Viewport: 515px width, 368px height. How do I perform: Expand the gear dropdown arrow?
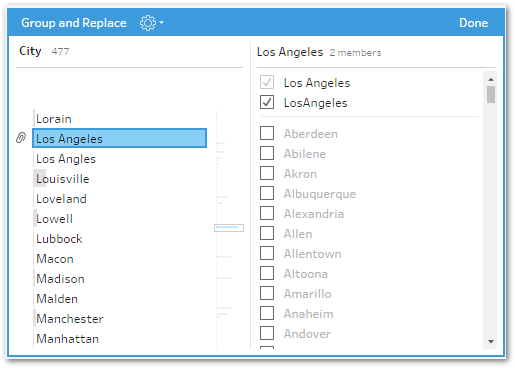(x=162, y=23)
